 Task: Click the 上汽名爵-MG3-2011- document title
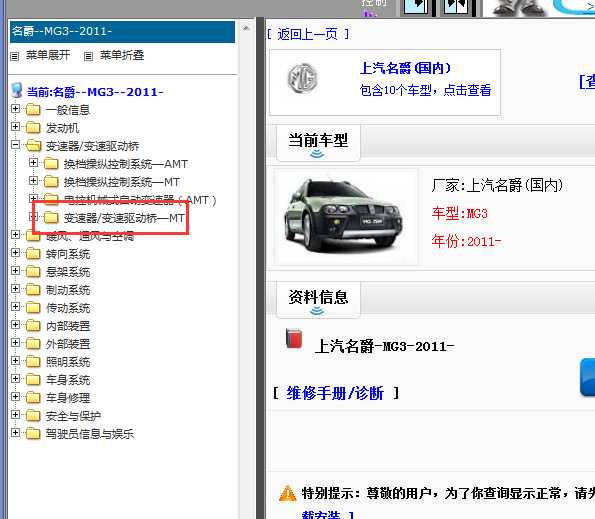[384, 346]
